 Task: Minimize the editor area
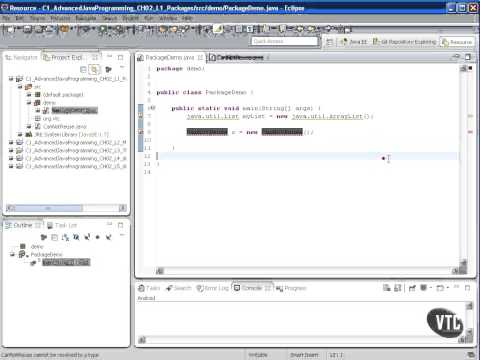tap(456, 57)
